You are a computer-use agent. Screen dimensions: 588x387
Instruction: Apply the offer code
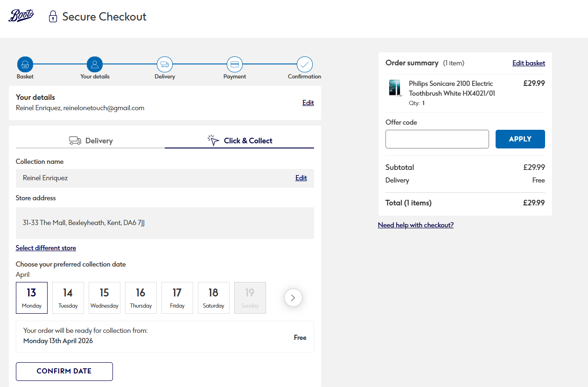520,139
